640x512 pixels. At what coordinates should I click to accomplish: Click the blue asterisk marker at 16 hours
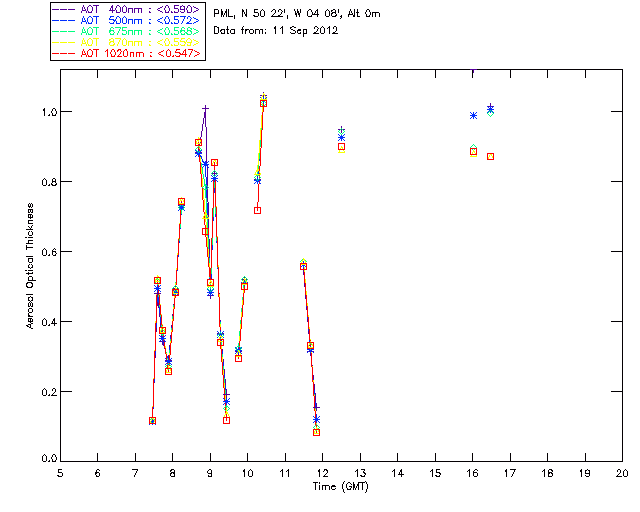tap(473, 116)
